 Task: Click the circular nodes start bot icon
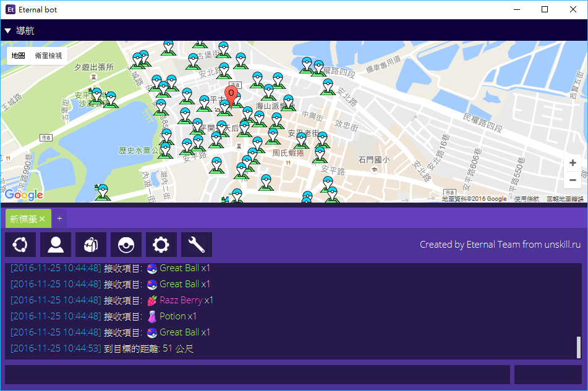[20, 245]
